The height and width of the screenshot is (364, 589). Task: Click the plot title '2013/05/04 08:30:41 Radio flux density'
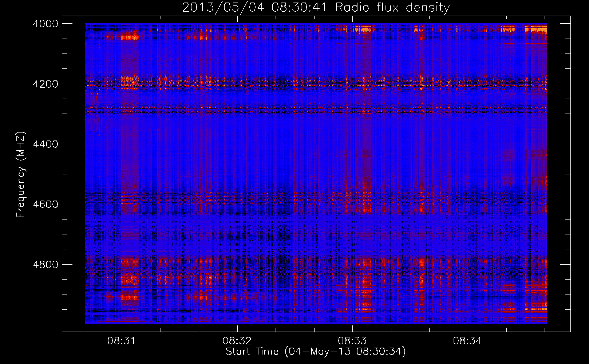[316, 8]
